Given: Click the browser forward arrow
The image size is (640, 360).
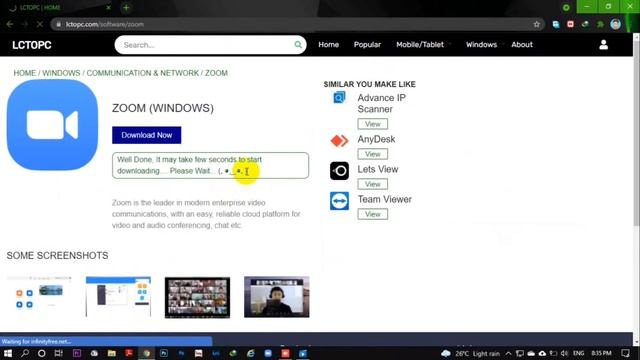Looking at the screenshot, I should [x=25, y=24].
